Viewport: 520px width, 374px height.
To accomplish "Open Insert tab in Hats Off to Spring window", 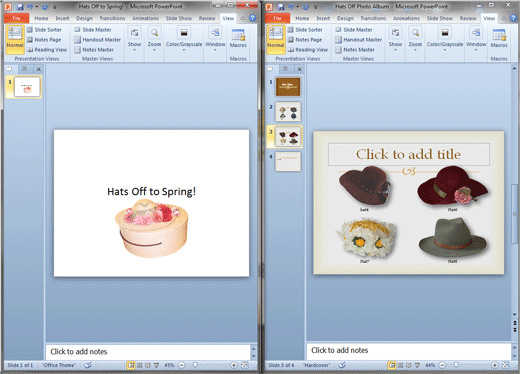I will pyautogui.click(x=62, y=18).
